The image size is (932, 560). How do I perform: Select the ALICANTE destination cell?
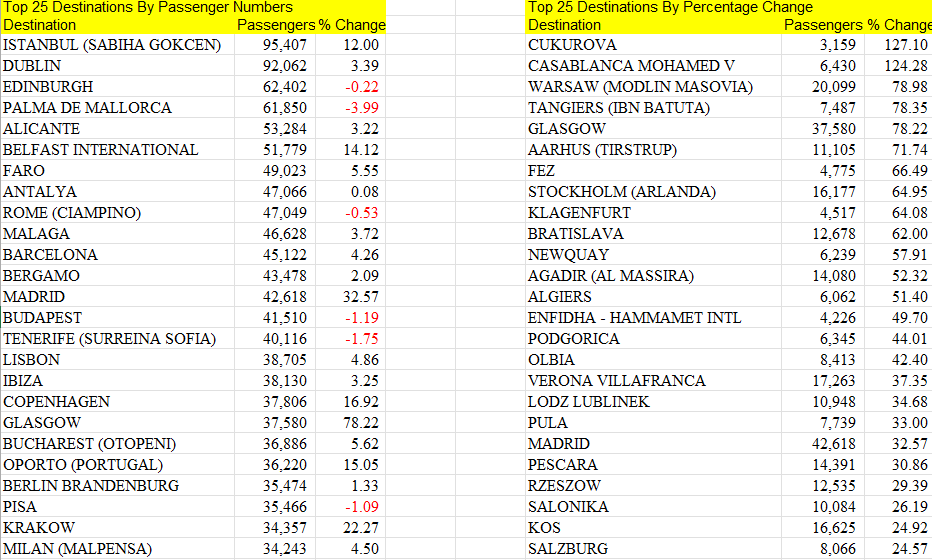(117, 128)
